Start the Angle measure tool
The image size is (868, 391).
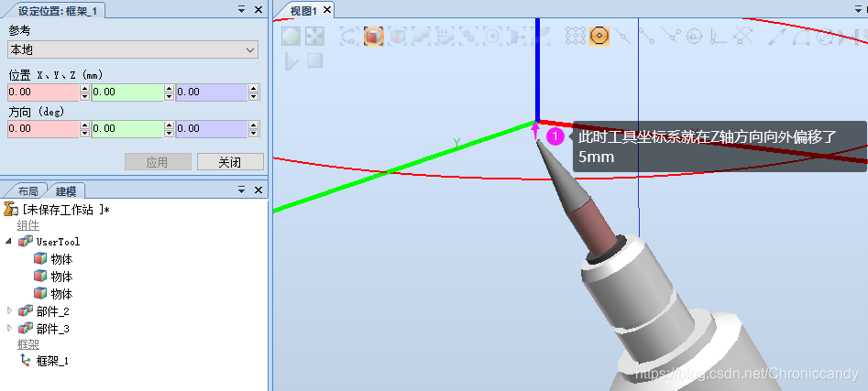[x=801, y=36]
